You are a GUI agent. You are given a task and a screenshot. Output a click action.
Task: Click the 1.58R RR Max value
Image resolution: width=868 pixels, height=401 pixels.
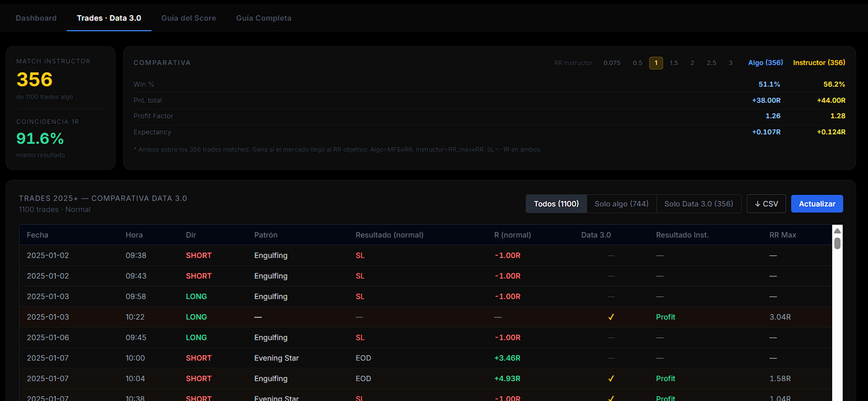point(780,378)
